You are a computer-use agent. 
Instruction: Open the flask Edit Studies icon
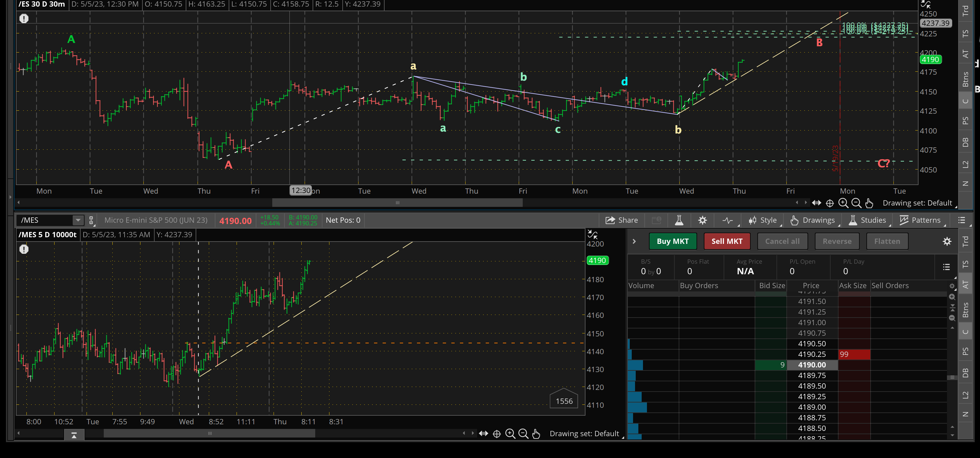click(x=679, y=220)
